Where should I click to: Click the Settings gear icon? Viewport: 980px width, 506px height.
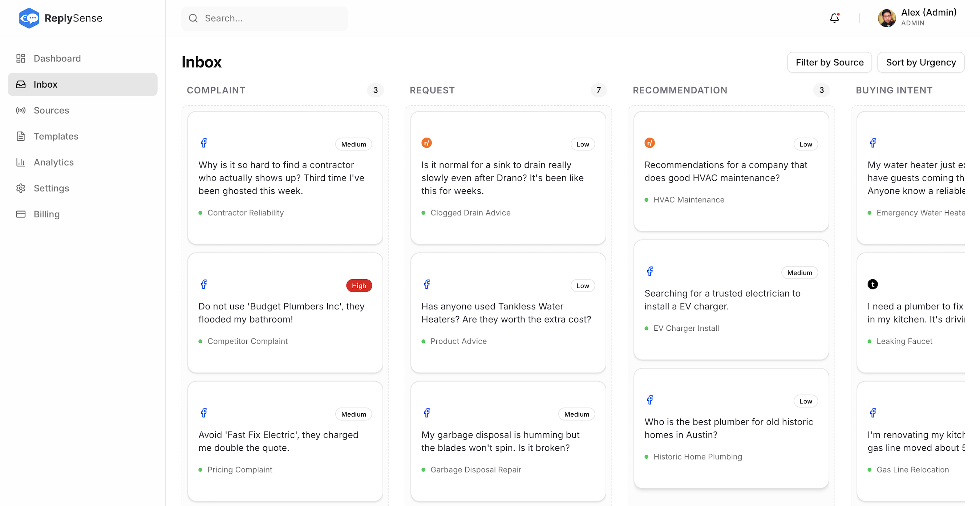click(x=21, y=188)
